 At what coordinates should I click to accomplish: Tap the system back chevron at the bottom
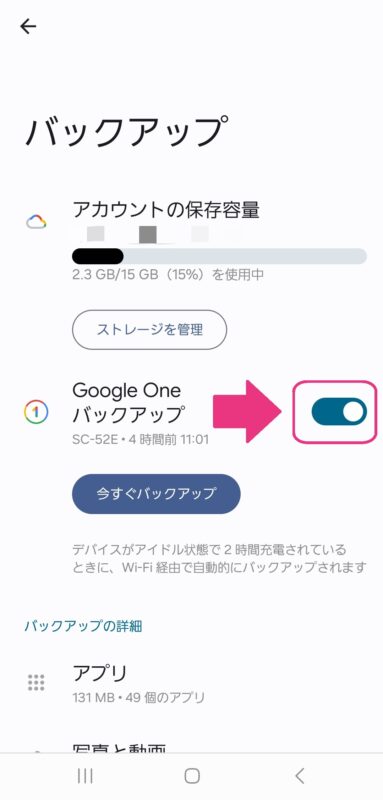[299, 776]
